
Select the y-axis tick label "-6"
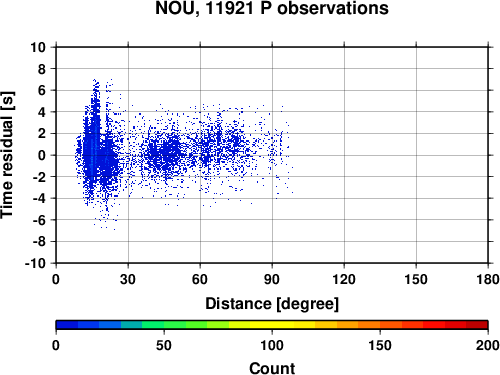(x=39, y=220)
